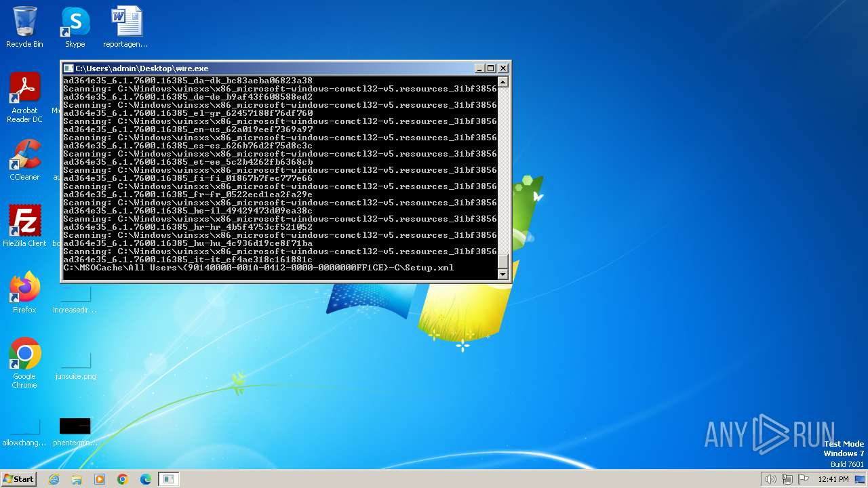Viewport: 868px width, 488px height.
Task: Launch Skype from the desktop
Action: click(75, 27)
